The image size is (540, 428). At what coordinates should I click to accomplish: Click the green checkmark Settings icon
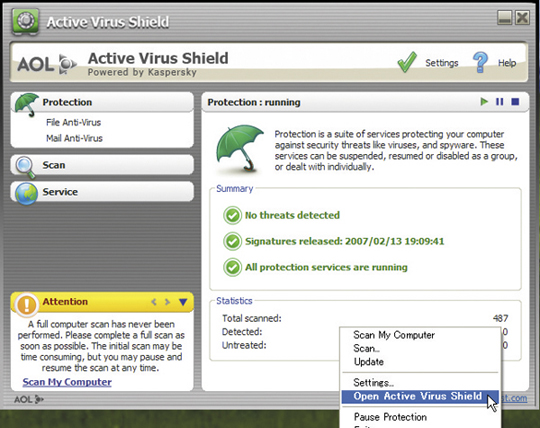click(407, 62)
